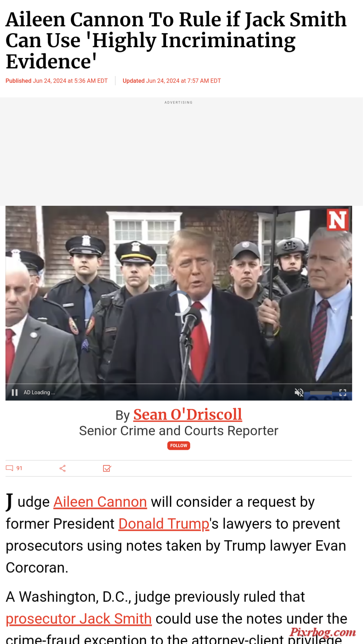Image resolution: width=363 pixels, height=644 pixels.
Task: Click the video progress bar
Action: click(179, 384)
